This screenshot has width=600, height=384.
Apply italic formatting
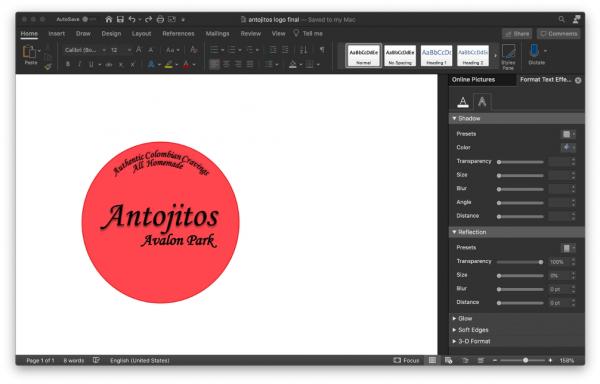coord(79,64)
